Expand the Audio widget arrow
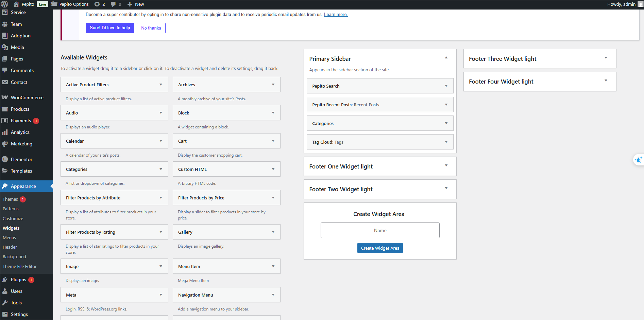Screen dimensions: 644x320 click(x=161, y=113)
